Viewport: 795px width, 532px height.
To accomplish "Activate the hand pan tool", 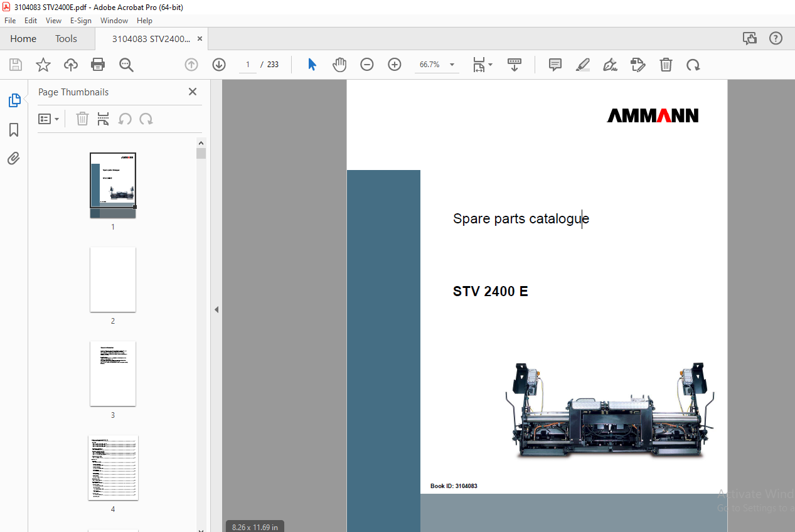I will [x=339, y=65].
